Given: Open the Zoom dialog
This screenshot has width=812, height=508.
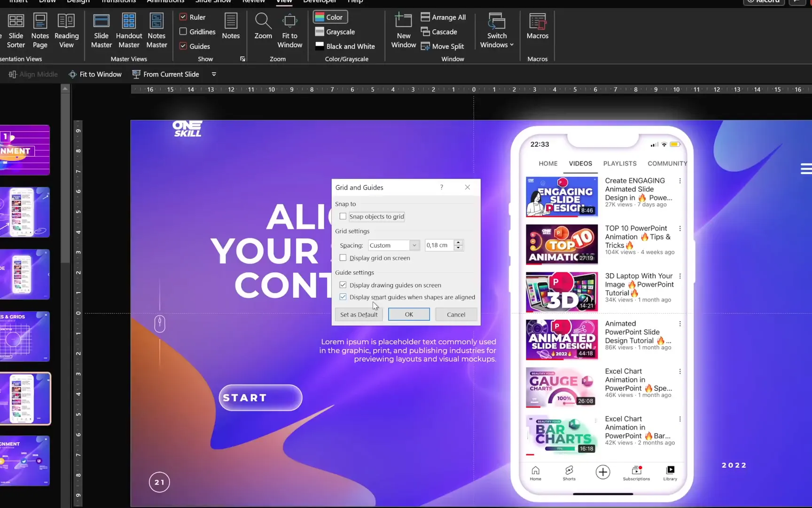Looking at the screenshot, I should pyautogui.click(x=263, y=26).
